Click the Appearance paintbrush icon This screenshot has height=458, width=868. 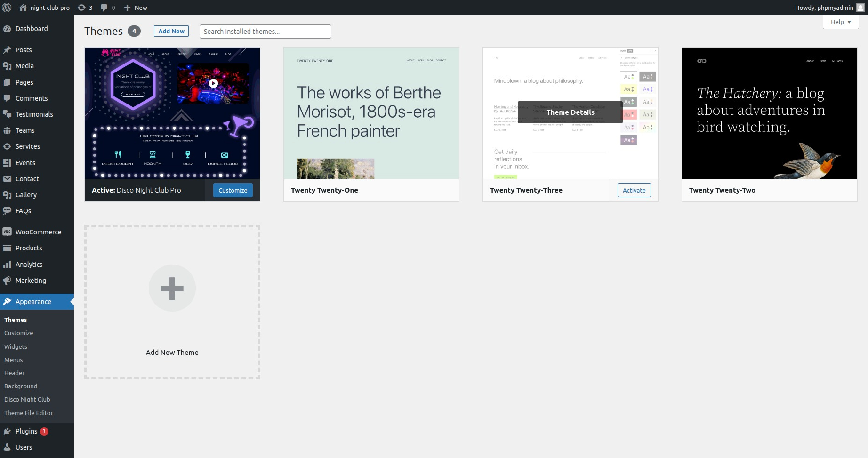tap(7, 302)
